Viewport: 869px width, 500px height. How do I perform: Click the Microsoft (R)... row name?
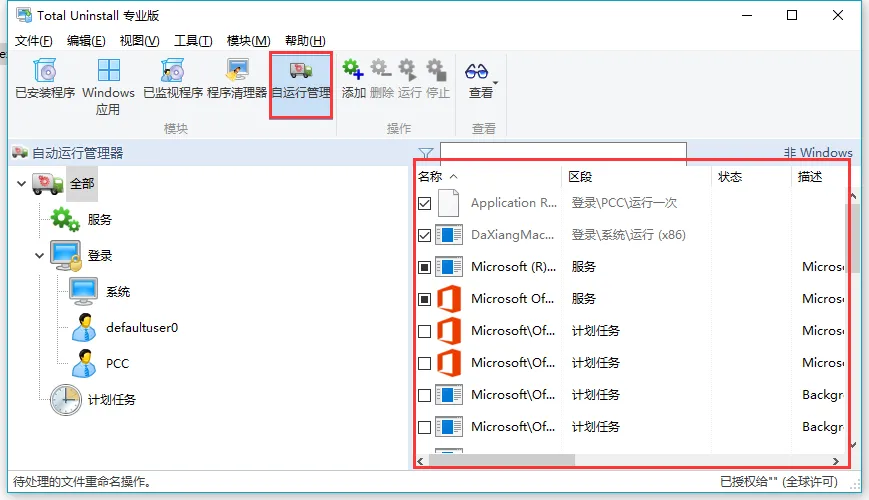[513, 267]
